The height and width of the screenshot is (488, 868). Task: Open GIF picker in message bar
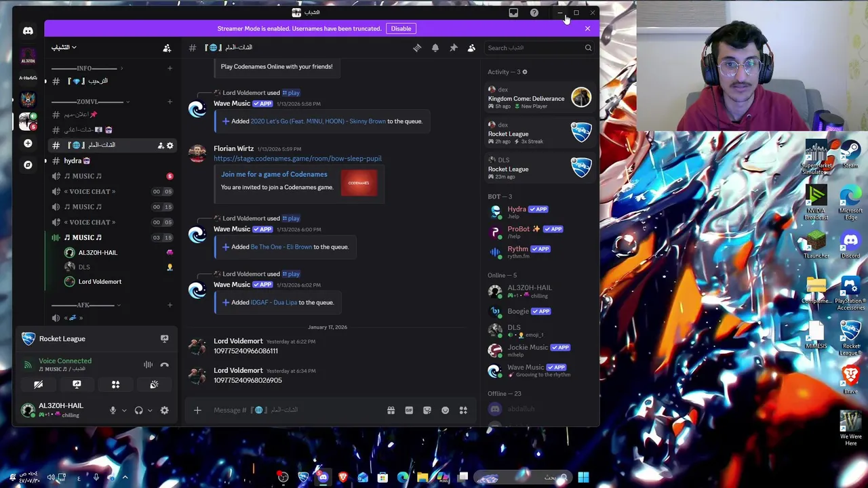409,410
